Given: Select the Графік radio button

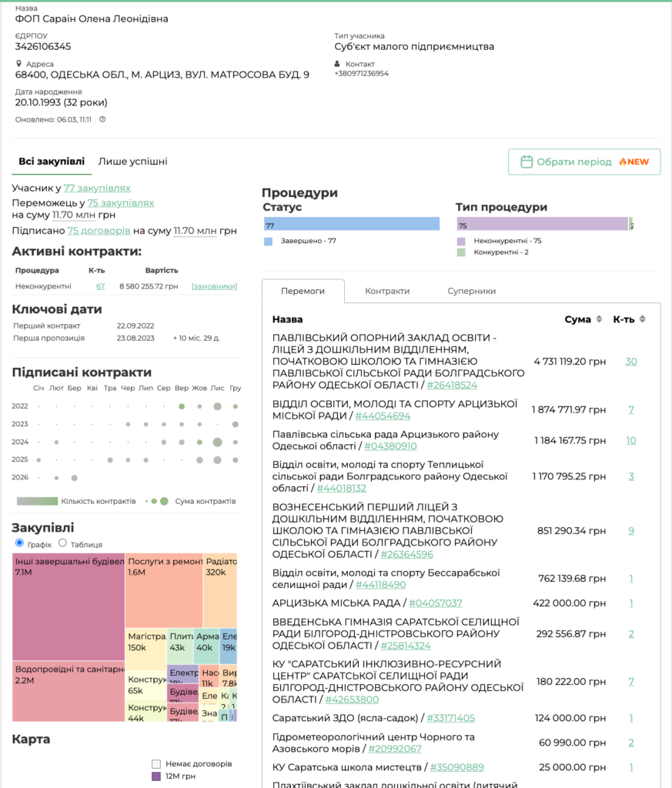Looking at the screenshot, I should pyautogui.click(x=20, y=543).
